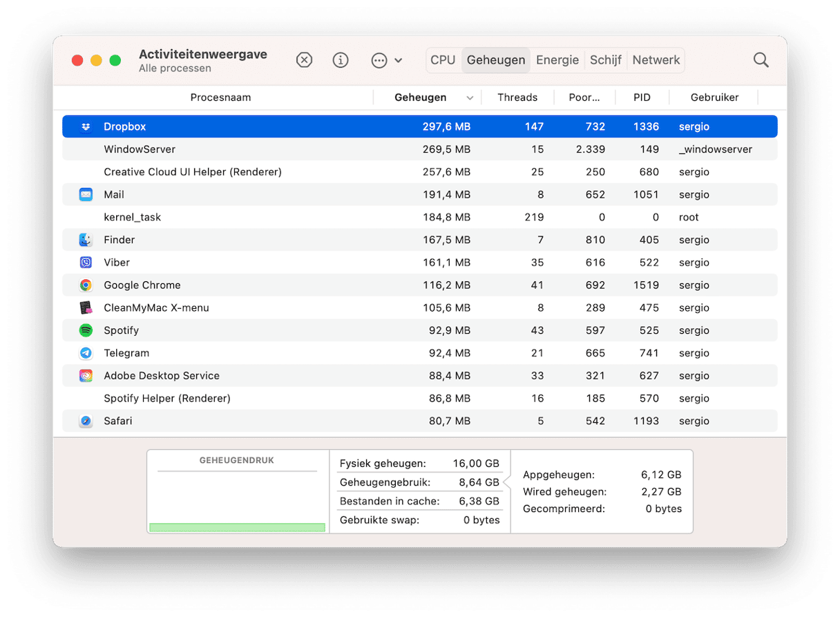
Task: Select Creative Cloud UI Helper (Renderer) row
Action: pos(420,172)
